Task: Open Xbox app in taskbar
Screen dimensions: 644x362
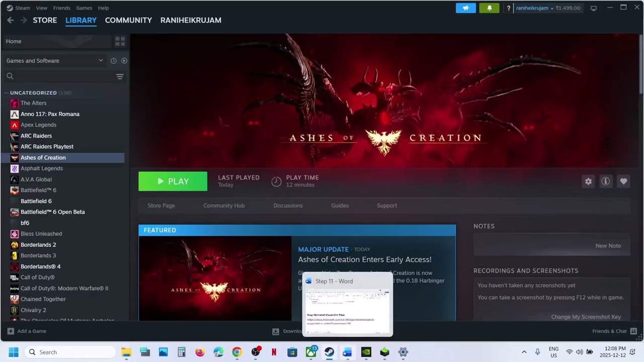Action: click(311, 352)
